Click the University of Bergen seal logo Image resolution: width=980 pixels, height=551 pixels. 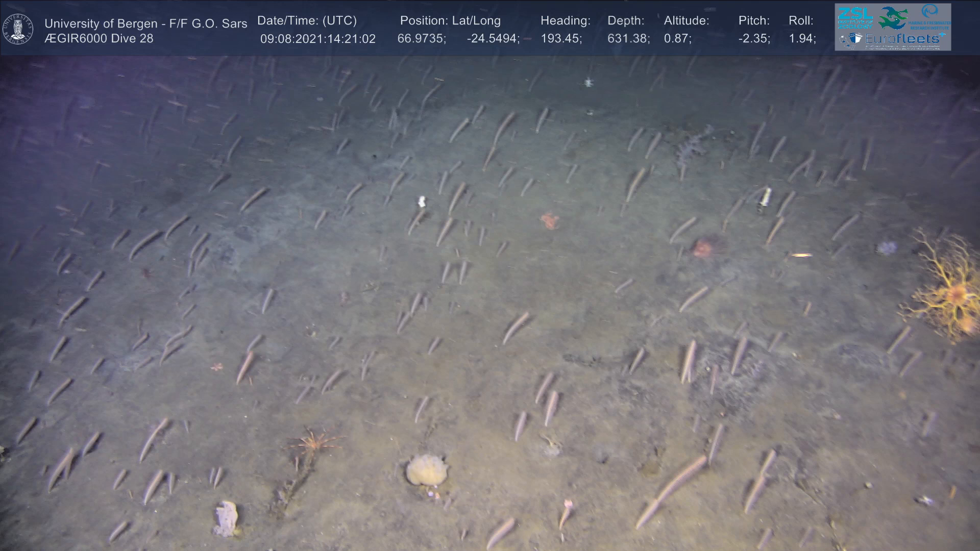[x=18, y=29]
